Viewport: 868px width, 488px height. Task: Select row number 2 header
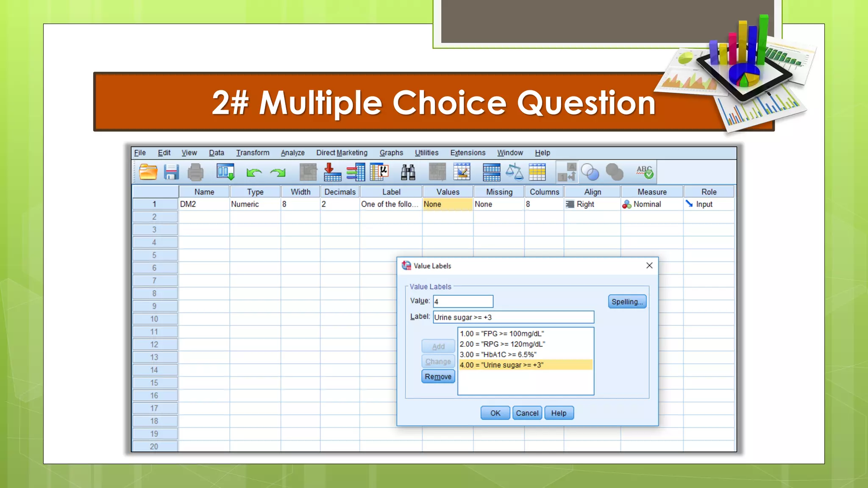pyautogui.click(x=155, y=217)
